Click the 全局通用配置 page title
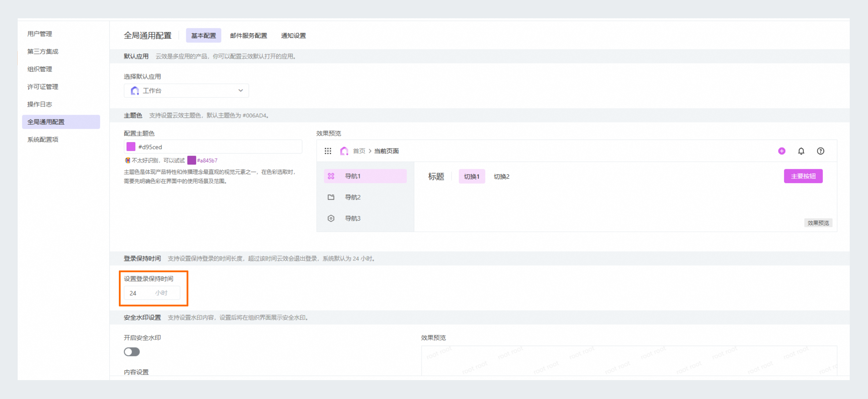868x399 pixels. tap(148, 35)
